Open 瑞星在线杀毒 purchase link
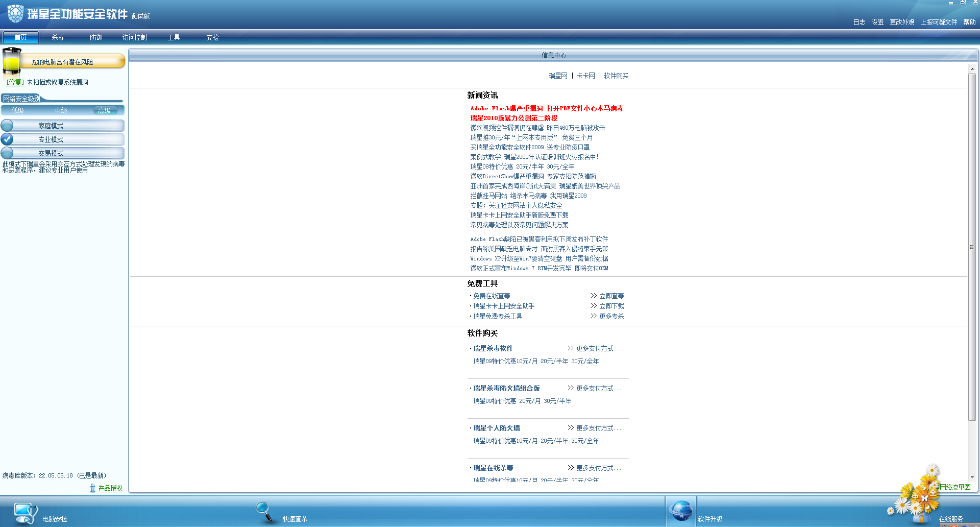 point(493,468)
